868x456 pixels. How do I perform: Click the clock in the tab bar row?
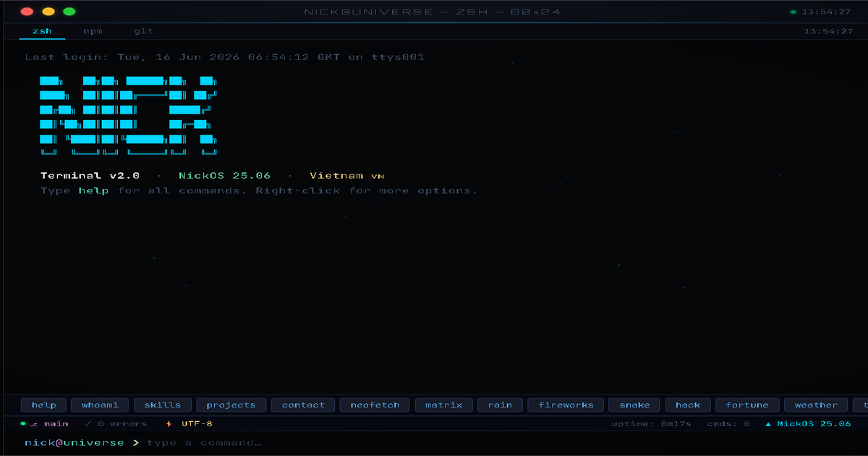829,31
